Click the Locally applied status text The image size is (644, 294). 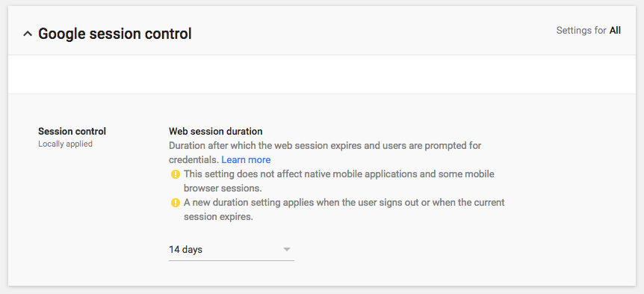pos(65,144)
